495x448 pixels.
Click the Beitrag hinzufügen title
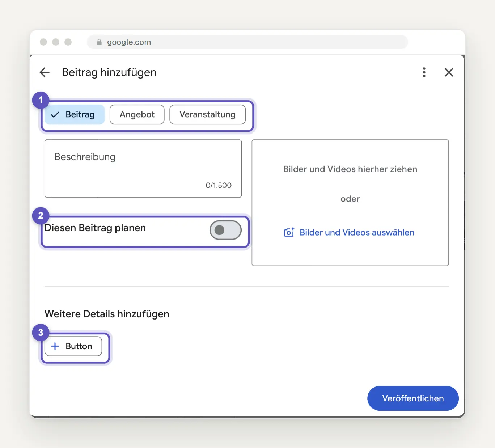pyautogui.click(x=109, y=72)
